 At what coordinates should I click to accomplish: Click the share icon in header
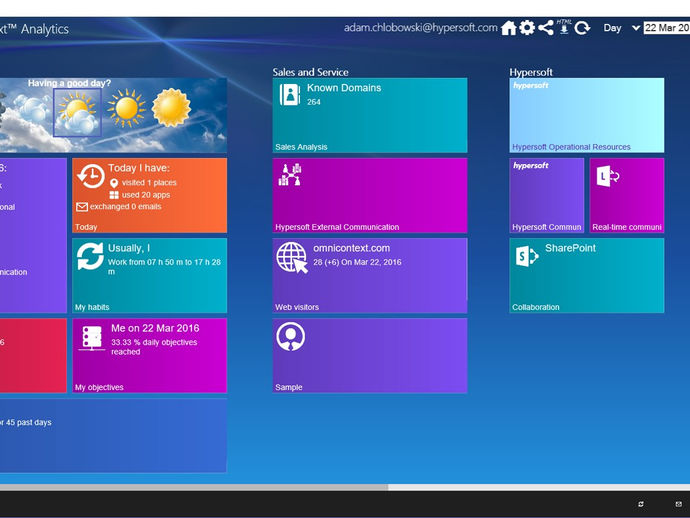(x=546, y=28)
